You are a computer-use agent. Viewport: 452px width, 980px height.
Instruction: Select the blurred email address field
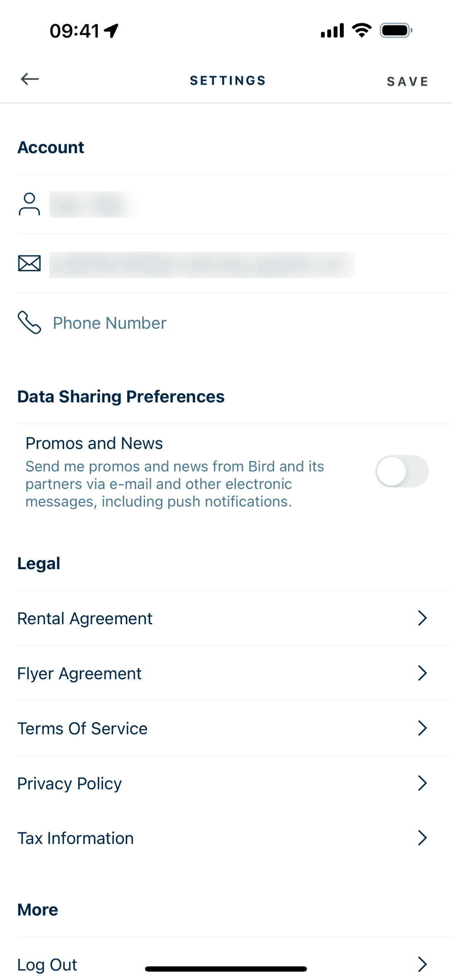202,264
